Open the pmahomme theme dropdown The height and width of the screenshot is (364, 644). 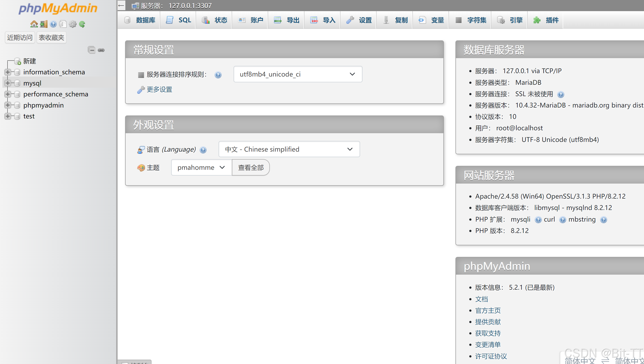[x=201, y=167]
